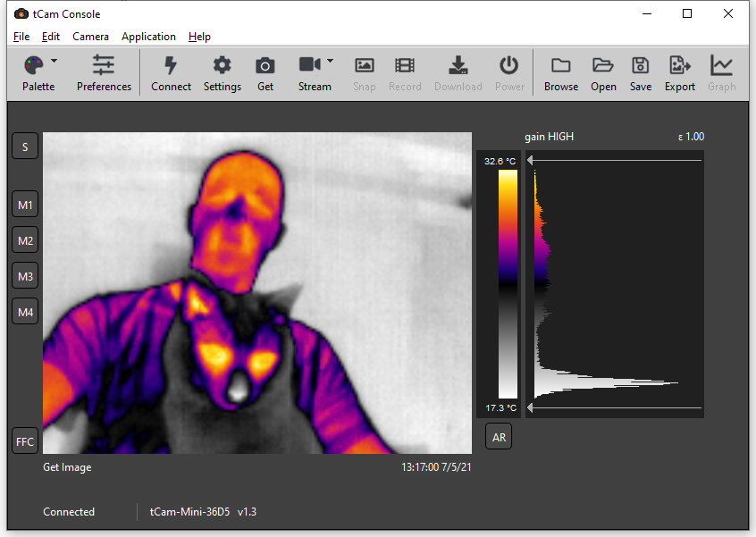Toggle marker M3 button
The height and width of the screenshot is (537, 756).
(25, 276)
